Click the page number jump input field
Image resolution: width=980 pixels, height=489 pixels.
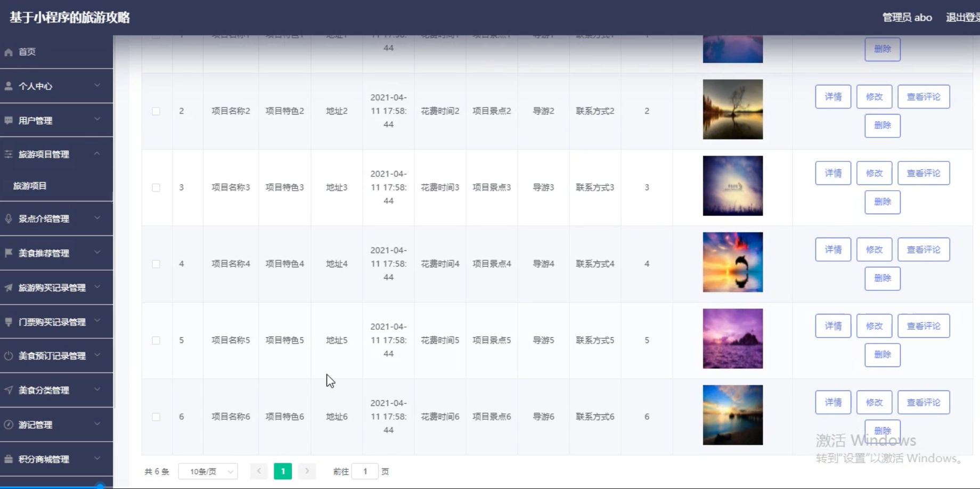coord(365,471)
